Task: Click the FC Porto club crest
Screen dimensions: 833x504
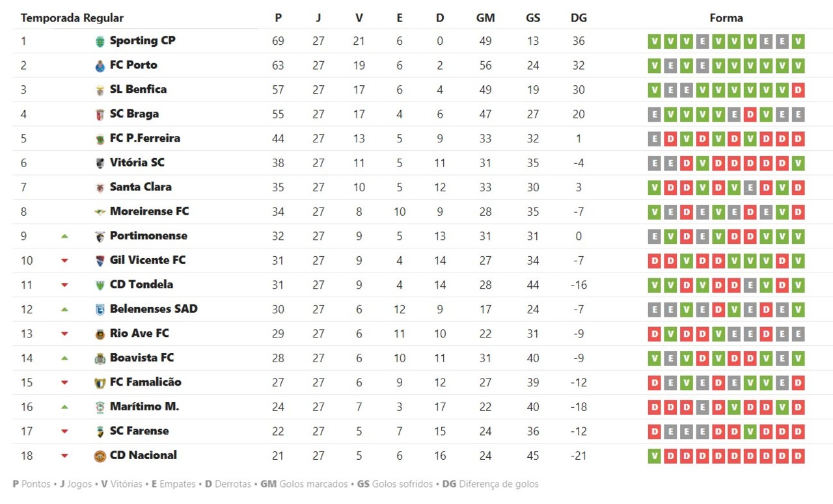Action: [100, 66]
